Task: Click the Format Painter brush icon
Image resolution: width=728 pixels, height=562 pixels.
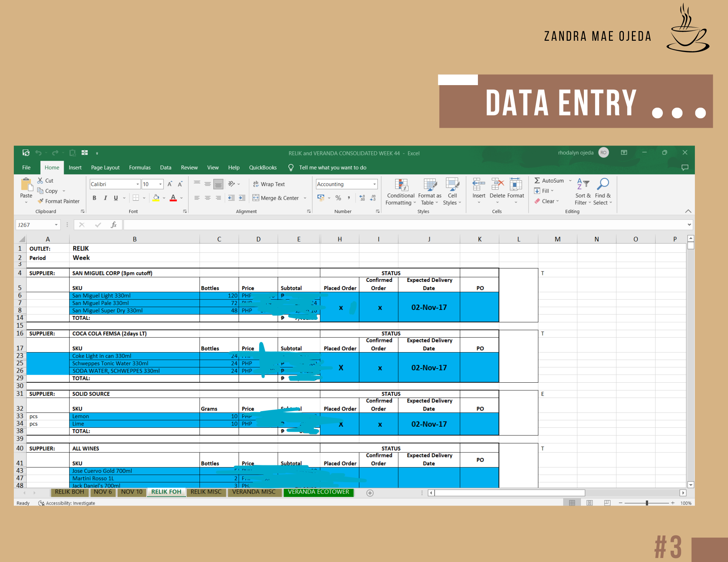Action: [x=40, y=201]
